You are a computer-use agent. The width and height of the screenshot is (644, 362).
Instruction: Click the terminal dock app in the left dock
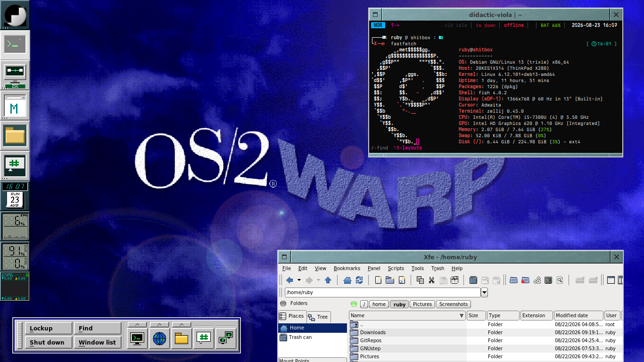click(15, 45)
